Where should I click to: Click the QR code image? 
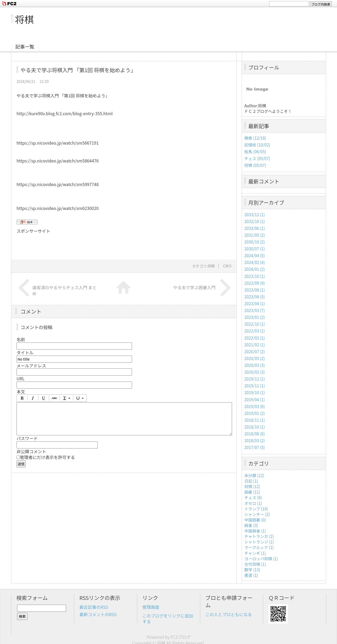[x=278, y=614]
